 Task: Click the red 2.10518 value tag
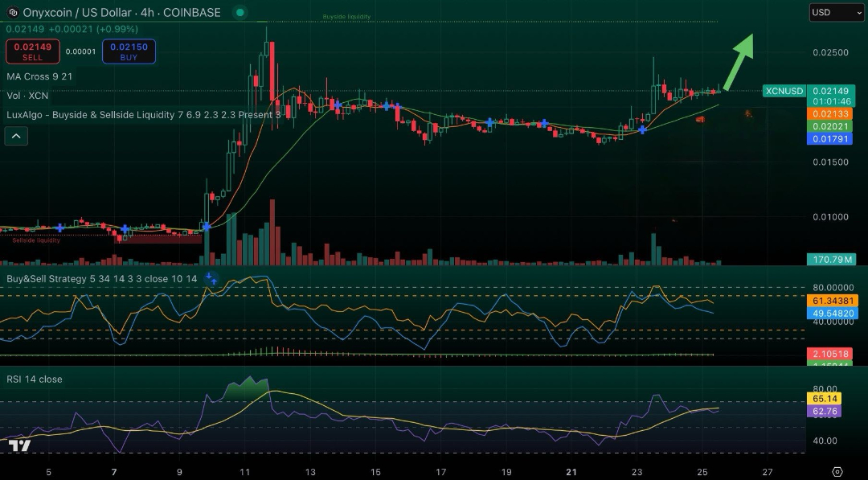pyautogui.click(x=829, y=354)
